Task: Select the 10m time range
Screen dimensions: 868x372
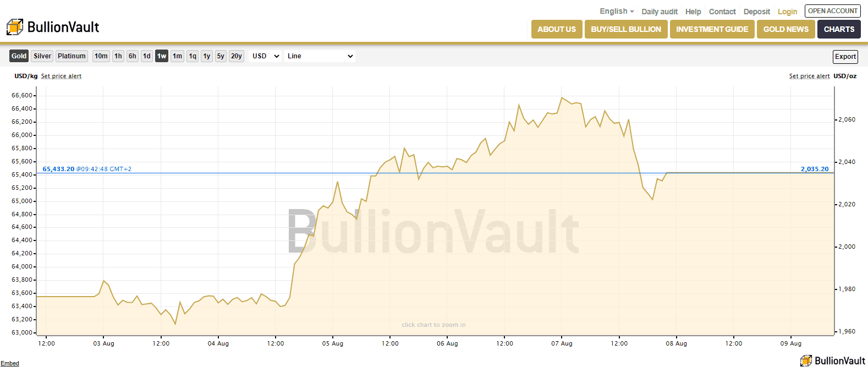Action: click(x=101, y=56)
